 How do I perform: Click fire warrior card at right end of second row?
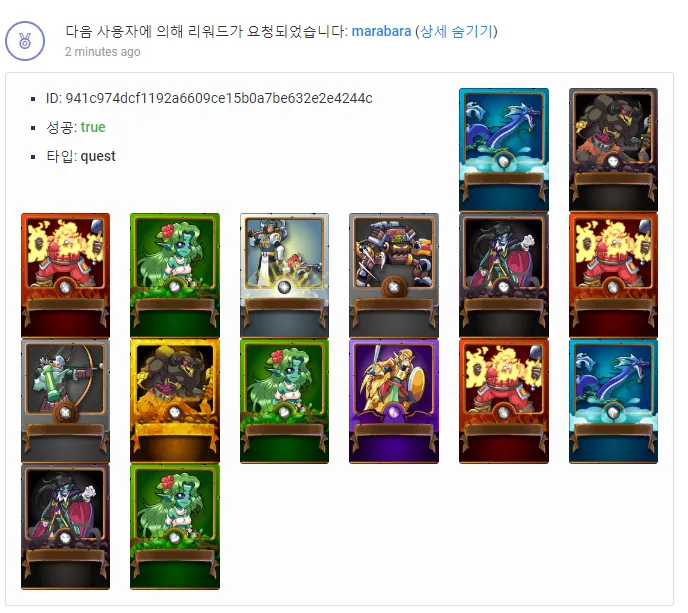pyautogui.click(x=613, y=275)
